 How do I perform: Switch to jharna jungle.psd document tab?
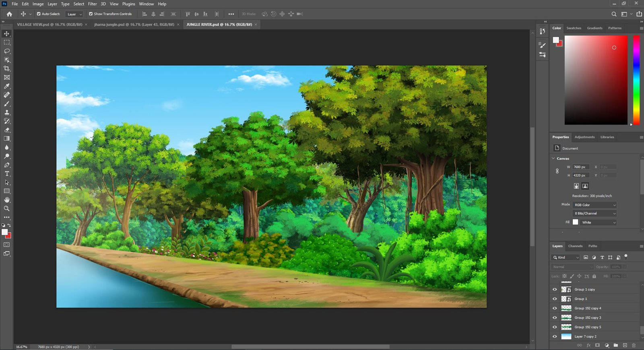pyautogui.click(x=134, y=25)
